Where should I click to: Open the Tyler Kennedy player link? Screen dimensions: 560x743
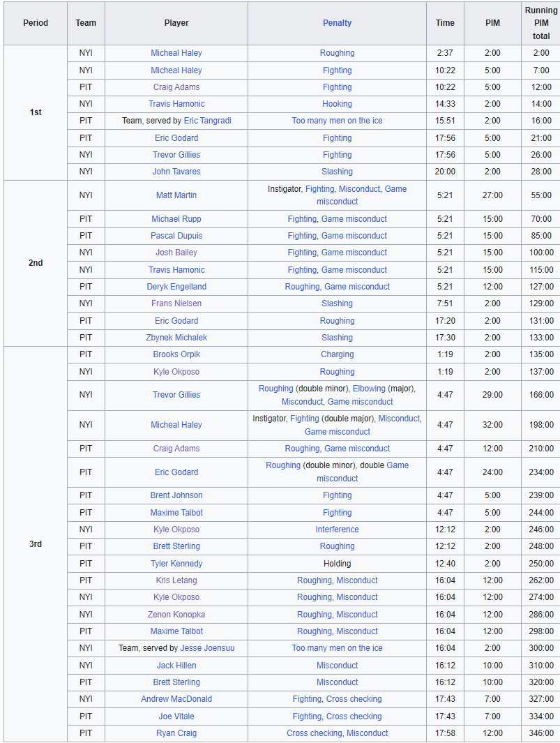176,564
